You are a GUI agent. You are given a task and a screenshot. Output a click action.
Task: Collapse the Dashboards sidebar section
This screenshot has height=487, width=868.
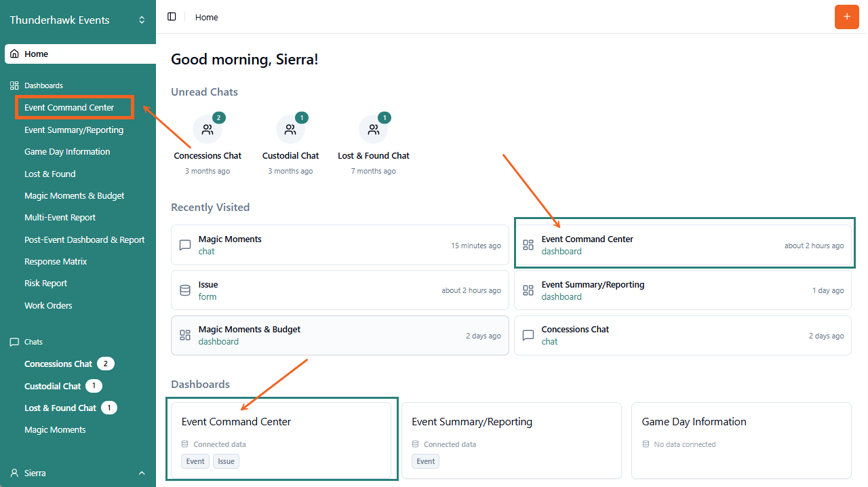(43, 85)
